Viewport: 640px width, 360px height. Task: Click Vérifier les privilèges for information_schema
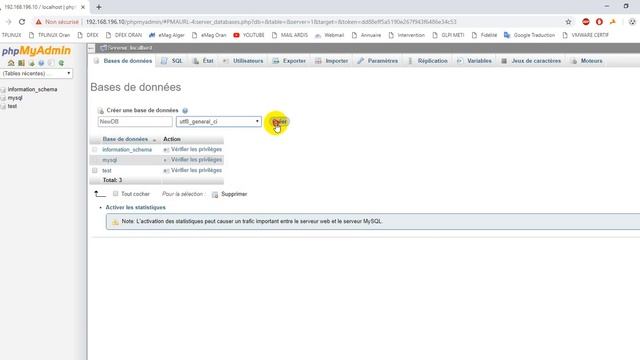point(196,149)
